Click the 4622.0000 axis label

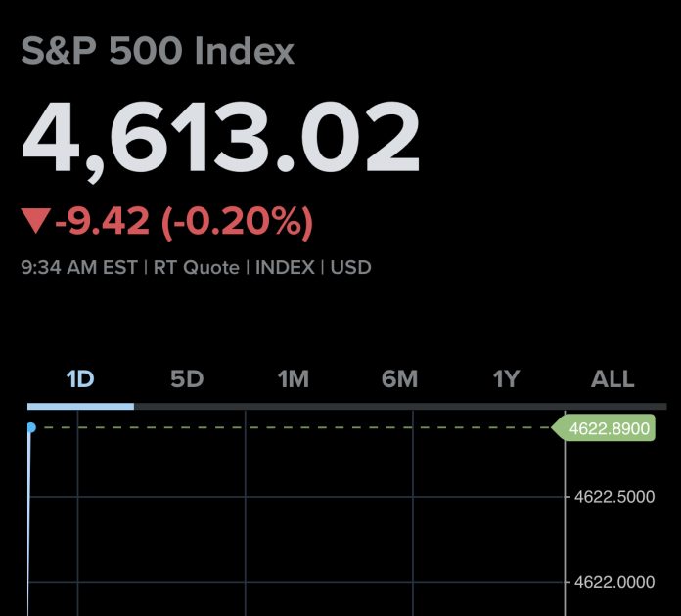(x=613, y=582)
